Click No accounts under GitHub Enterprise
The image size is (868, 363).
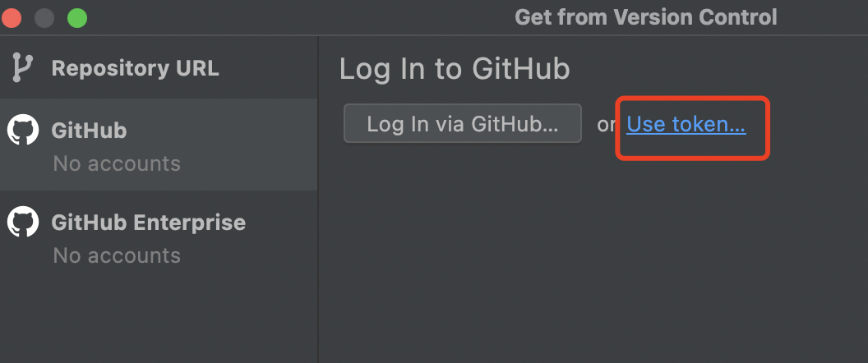pyautogui.click(x=117, y=255)
